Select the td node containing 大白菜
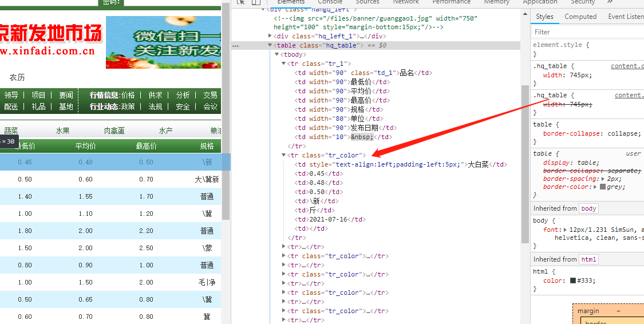644x324 pixels. pyautogui.click(x=401, y=164)
